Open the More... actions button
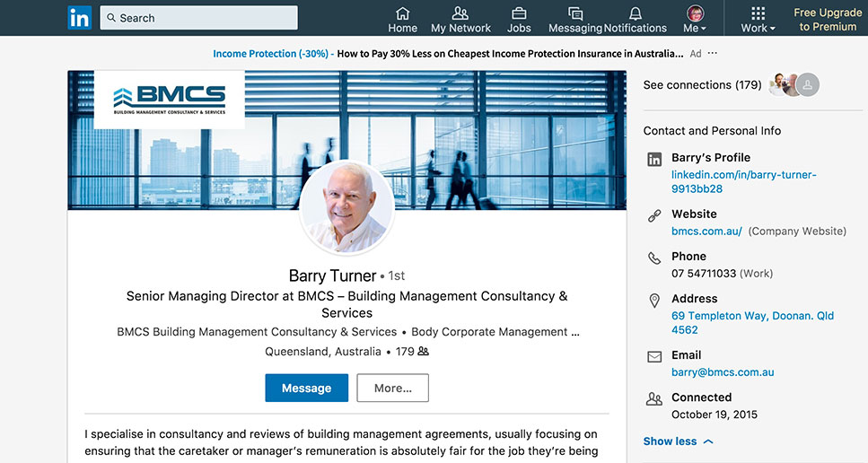 click(x=392, y=388)
